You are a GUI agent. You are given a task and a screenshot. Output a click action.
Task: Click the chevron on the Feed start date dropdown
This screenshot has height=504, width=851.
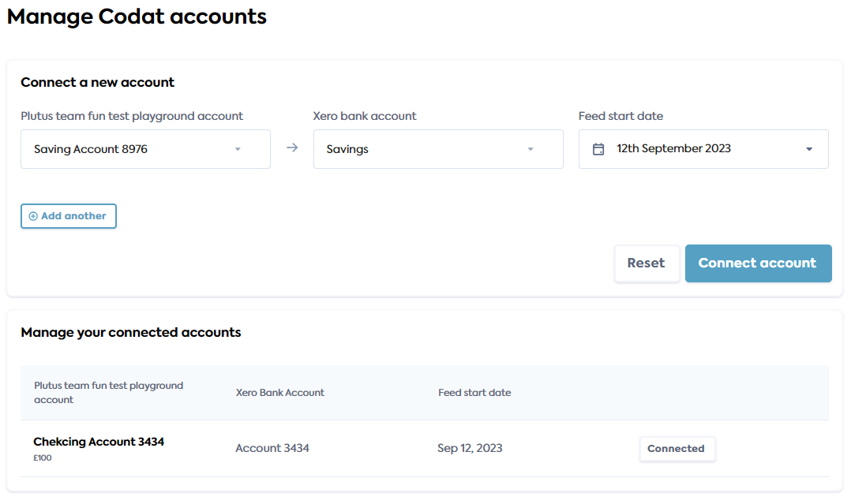click(808, 148)
